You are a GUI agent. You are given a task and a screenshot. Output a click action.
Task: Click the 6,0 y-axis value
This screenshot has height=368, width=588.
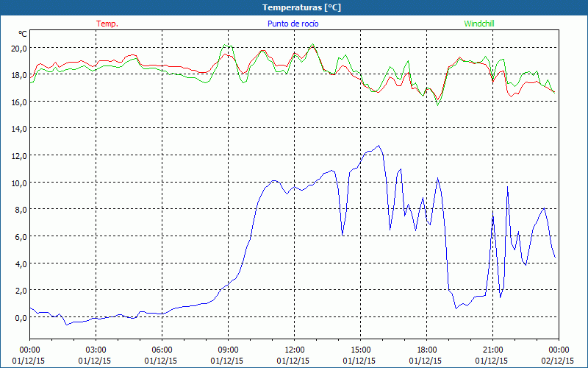click(x=21, y=236)
